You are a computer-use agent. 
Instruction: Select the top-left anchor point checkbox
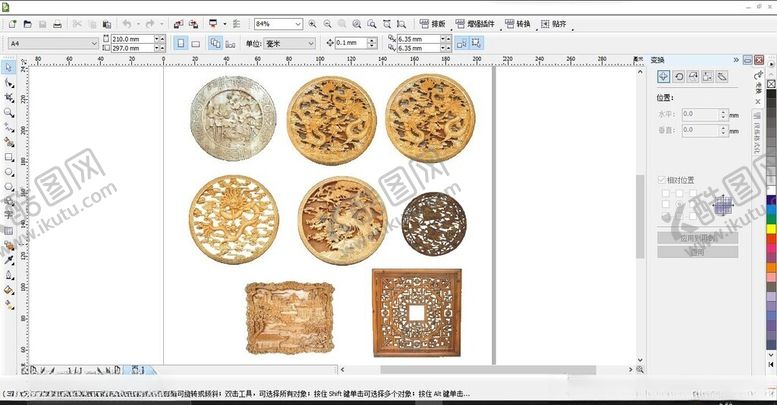click(663, 193)
